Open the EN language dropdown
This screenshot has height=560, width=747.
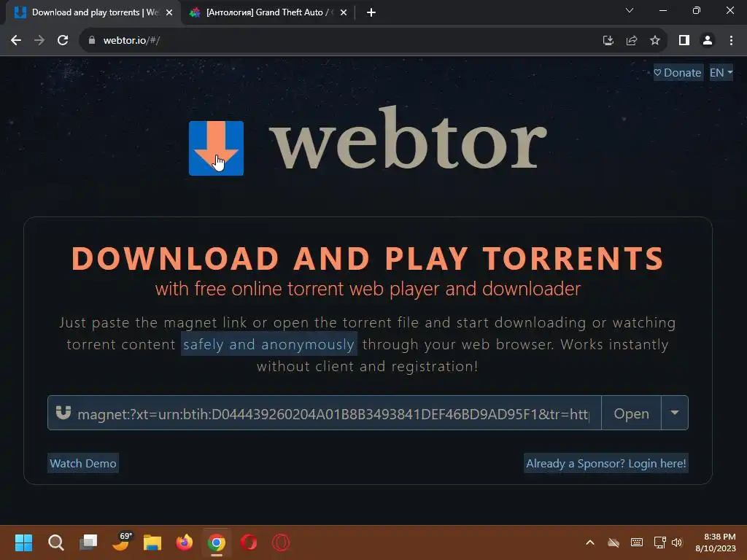(x=721, y=72)
